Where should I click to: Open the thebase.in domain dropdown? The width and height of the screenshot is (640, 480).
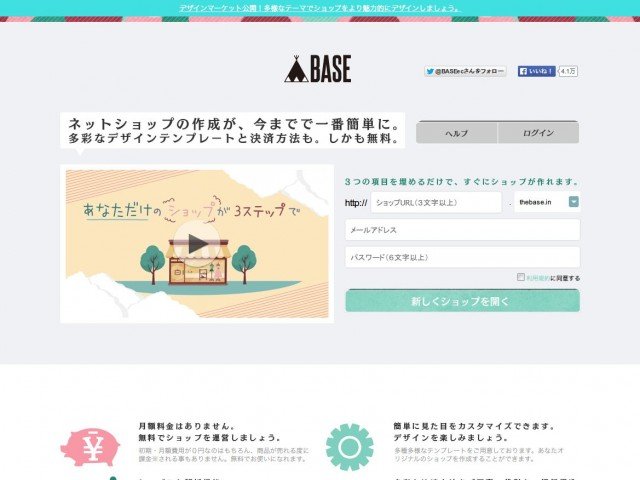tap(547, 202)
